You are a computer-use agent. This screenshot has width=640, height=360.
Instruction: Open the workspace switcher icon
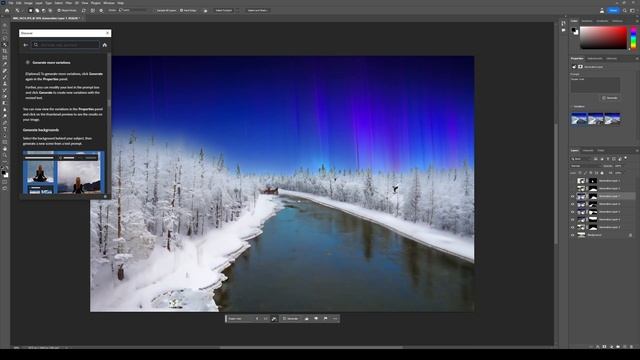coord(632,10)
